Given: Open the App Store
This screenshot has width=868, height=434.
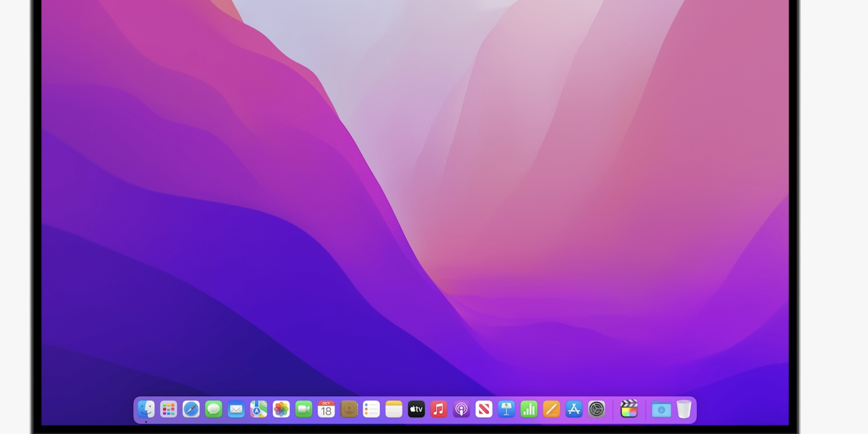Looking at the screenshot, I should pyautogui.click(x=574, y=409).
